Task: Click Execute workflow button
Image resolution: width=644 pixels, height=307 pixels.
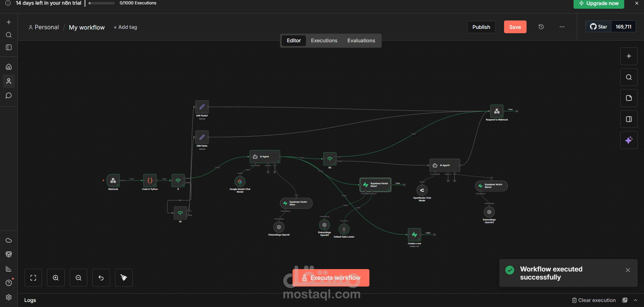Action: click(331, 278)
